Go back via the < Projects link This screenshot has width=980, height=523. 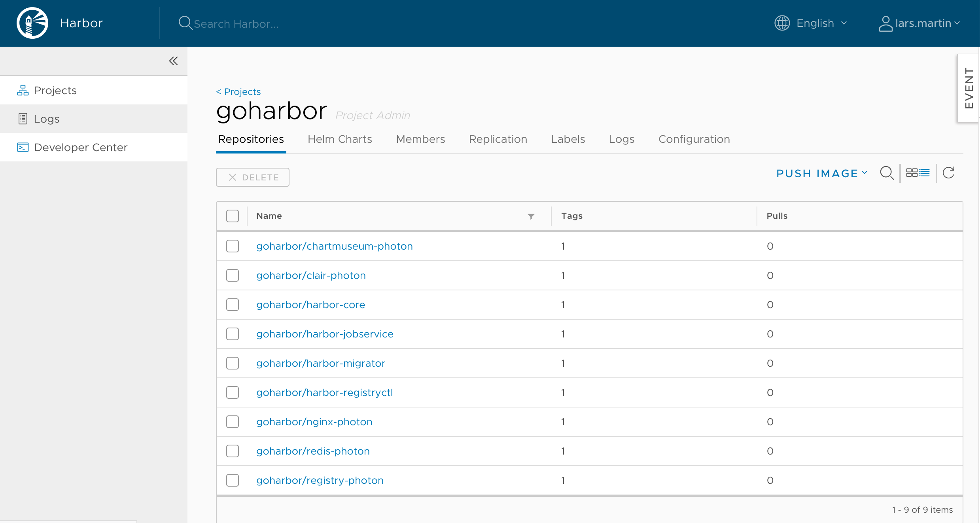coord(238,92)
